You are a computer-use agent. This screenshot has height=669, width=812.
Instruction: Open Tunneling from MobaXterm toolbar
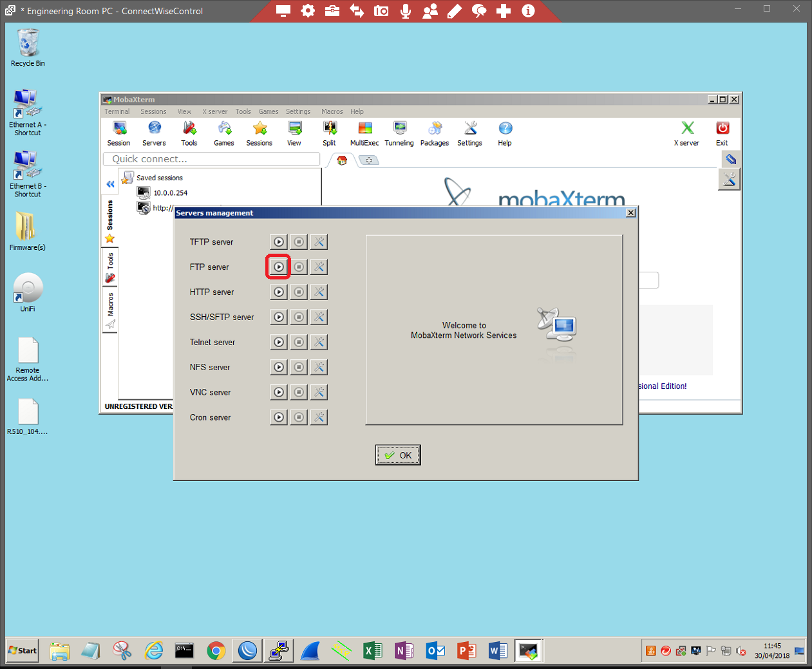pos(399,134)
